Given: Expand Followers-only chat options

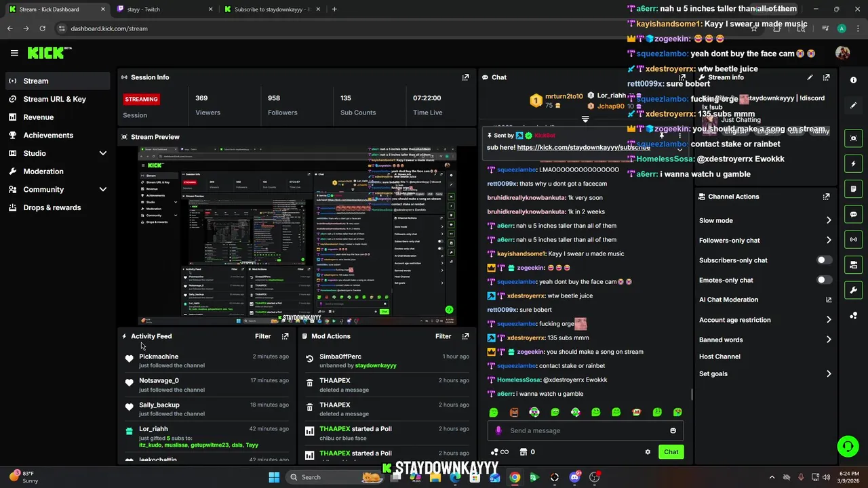Looking at the screenshot, I should point(829,240).
